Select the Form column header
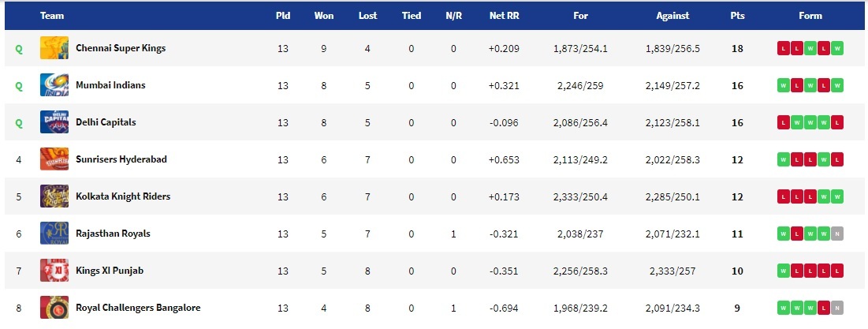868x329 pixels. 810,16
